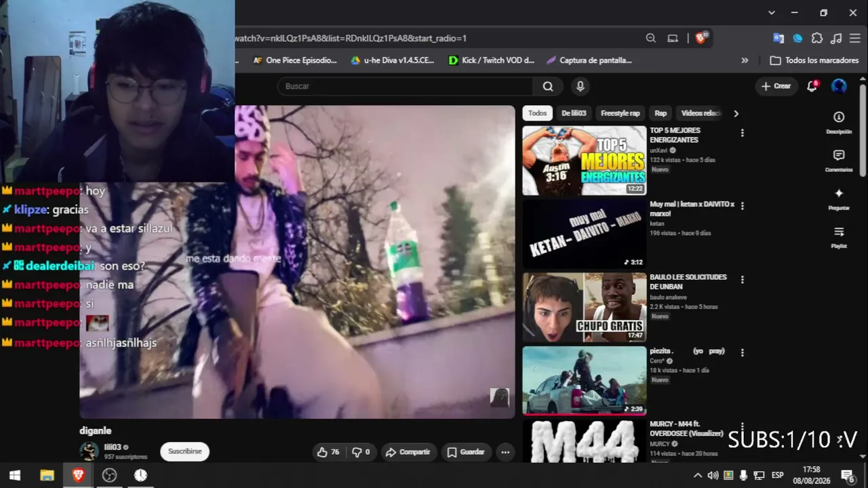Open options for piezita video
Image resolution: width=868 pixels, height=488 pixels.
[x=743, y=352]
